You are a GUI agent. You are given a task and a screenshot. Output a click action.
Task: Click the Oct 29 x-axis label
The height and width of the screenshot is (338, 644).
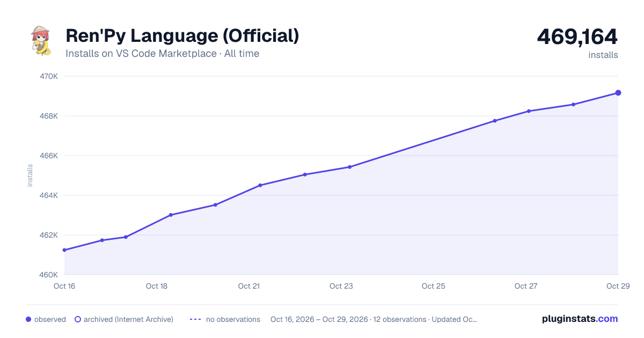[x=617, y=286]
